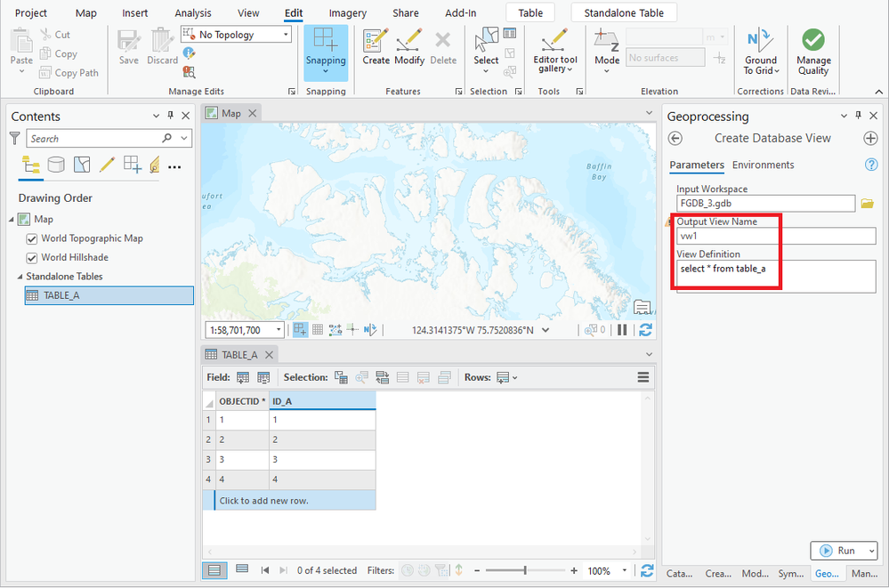
Task: Zoom out the table with minus button
Action: click(477, 571)
